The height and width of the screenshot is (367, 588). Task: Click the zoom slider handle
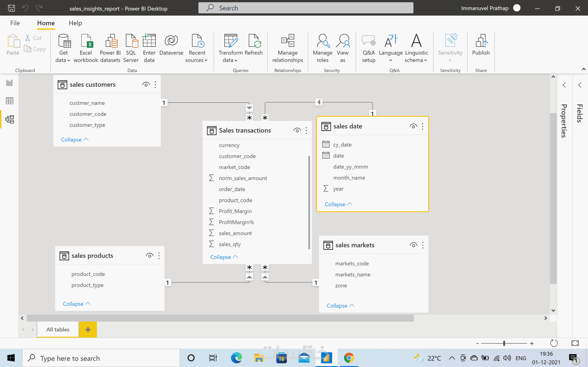click(504, 343)
